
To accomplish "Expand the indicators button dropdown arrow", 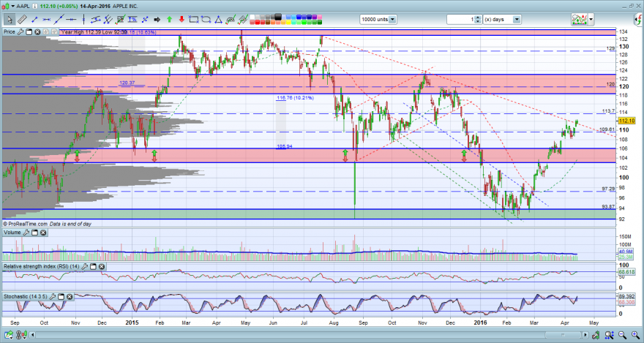I will pos(591,19).
